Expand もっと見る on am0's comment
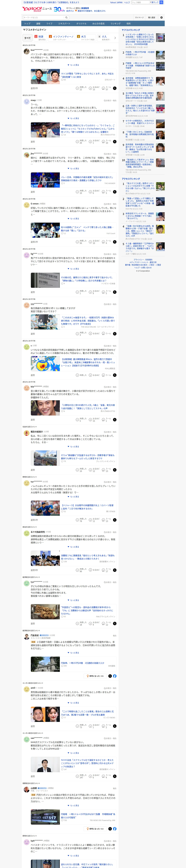Screen dimensions: 186x868 click(x=73, y=703)
